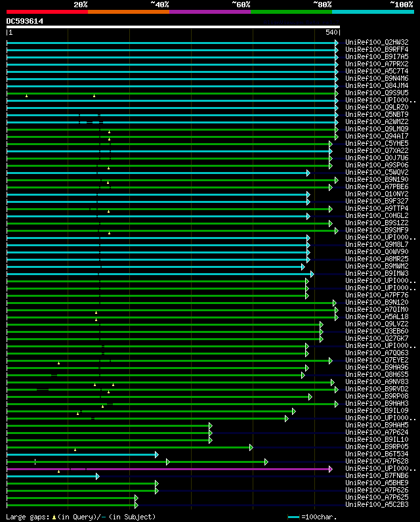Open hit UniRef100_Q2HW32

[377, 42]
